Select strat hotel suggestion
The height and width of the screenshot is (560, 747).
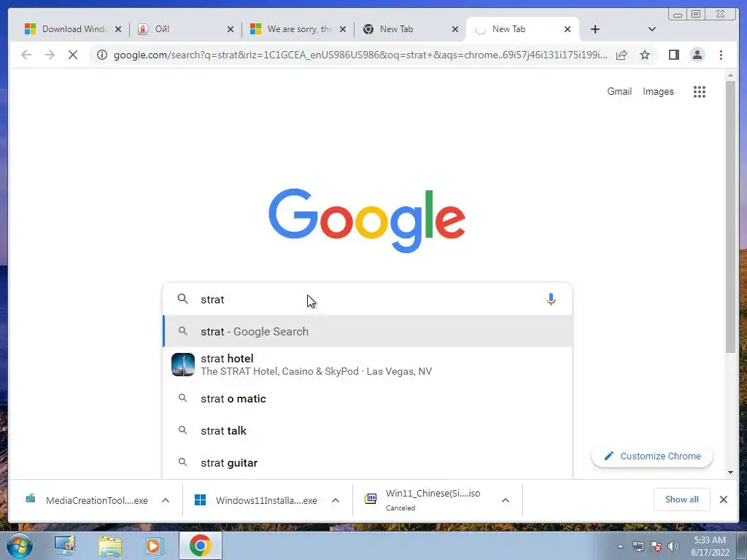tap(368, 365)
